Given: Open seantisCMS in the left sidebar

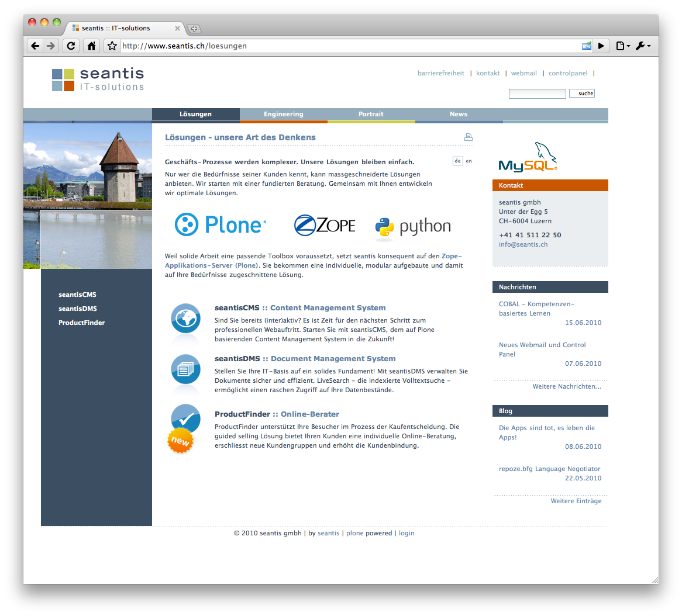Looking at the screenshot, I should click(x=77, y=295).
